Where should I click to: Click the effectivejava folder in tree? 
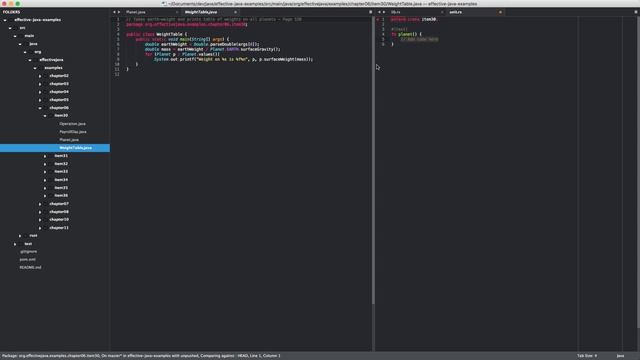click(x=51, y=60)
